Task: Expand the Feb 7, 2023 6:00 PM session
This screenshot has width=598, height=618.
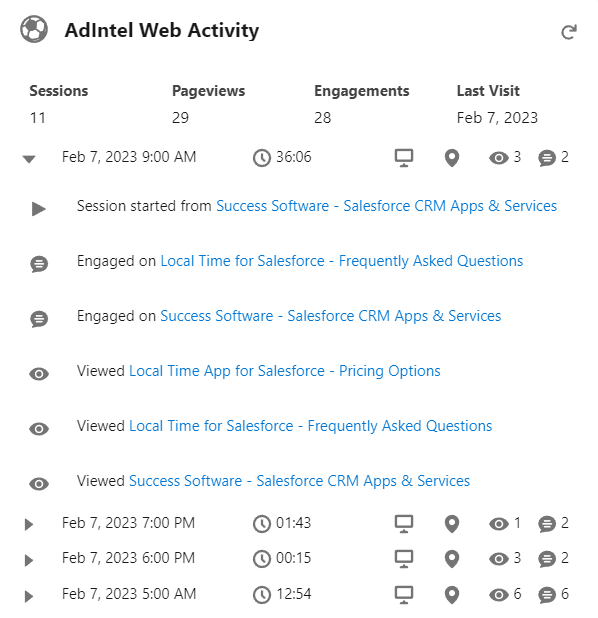Action: click(29, 560)
